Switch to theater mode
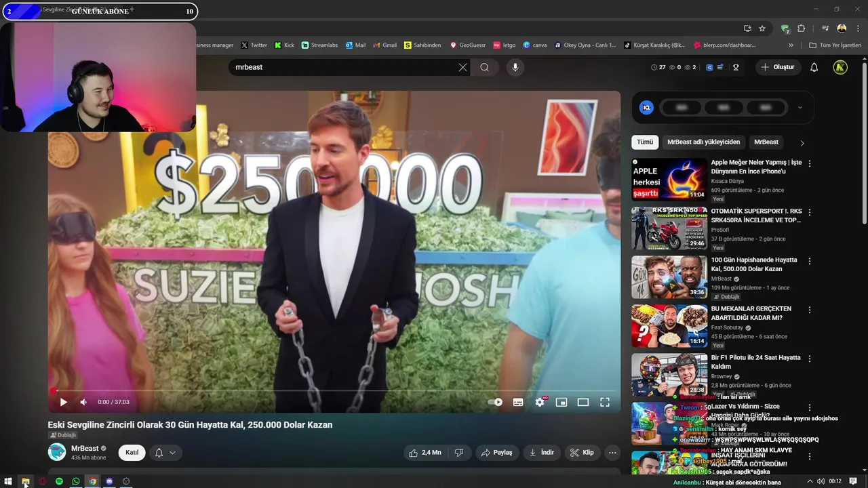The width and height of the screenshot is (868, 488). [x=583, y=402]
